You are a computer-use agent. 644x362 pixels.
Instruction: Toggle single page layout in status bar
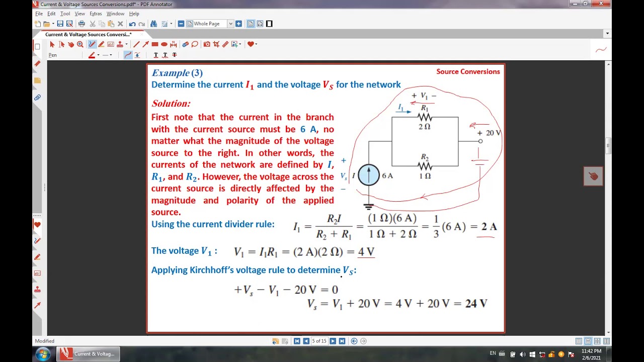(x=579, y=341)
